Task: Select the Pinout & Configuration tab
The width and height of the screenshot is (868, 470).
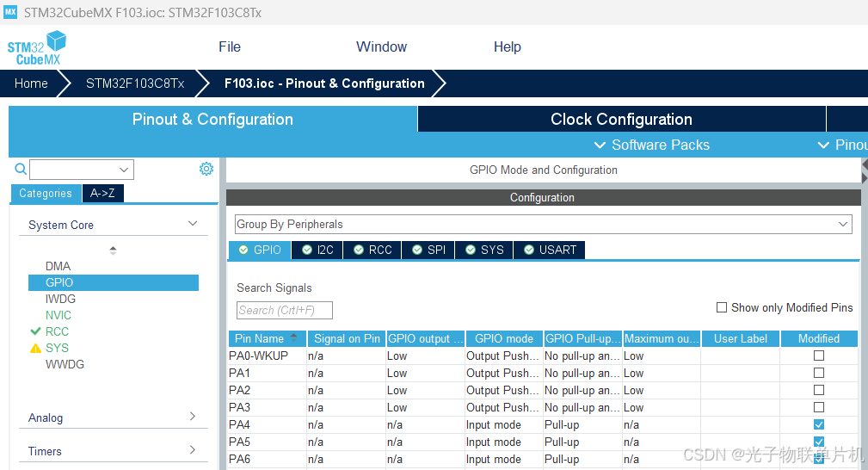Action: click(x=212, y=119)
